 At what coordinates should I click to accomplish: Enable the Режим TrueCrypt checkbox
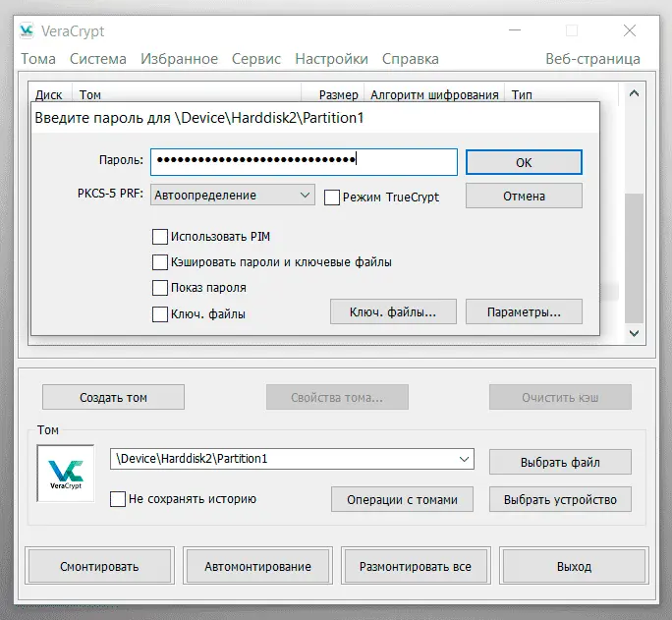[x=332, y=197]
